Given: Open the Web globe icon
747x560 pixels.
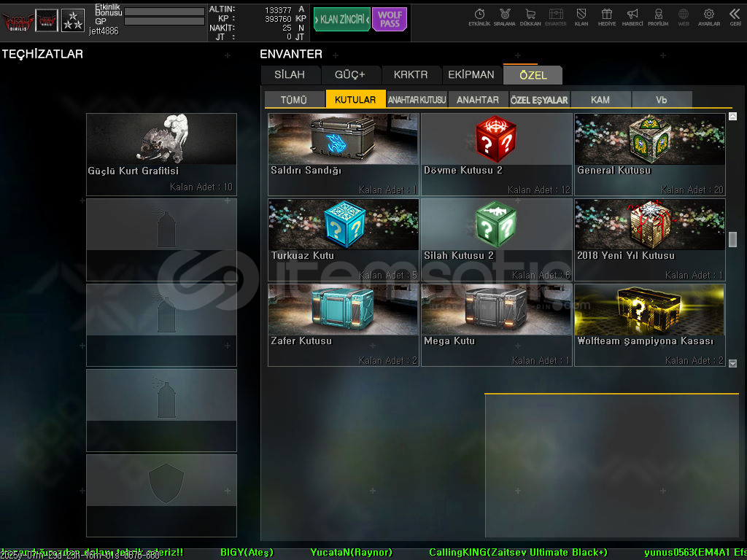Looking at the screenshot, I should point(683,17).
